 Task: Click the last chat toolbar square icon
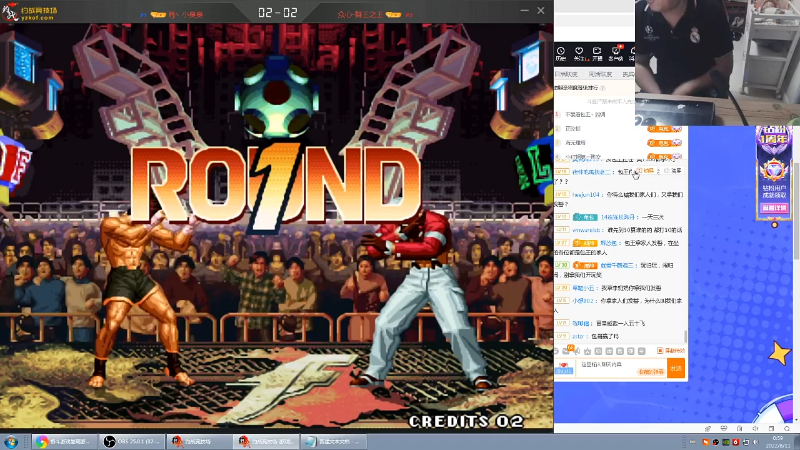pyautogui.click(x=642, y=351)
